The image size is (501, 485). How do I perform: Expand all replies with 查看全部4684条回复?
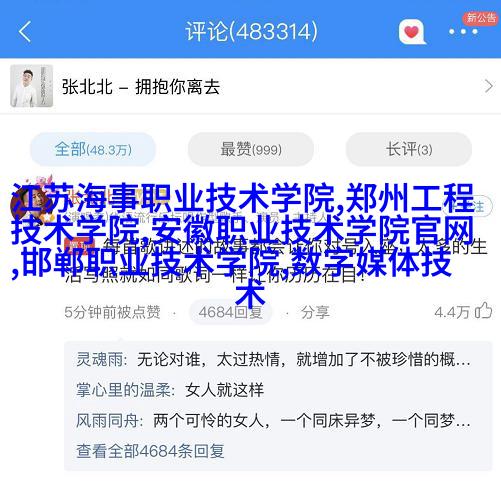[x=150, y=451]
